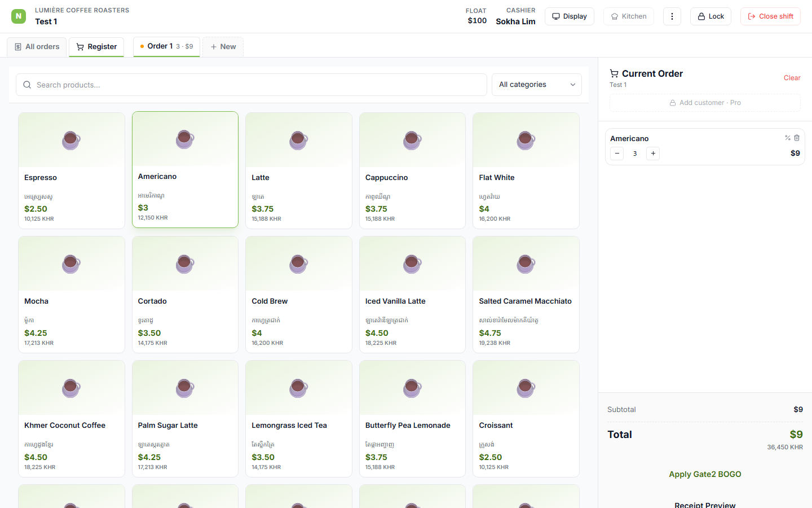The width and height of the screenshot is (812, 508).
Task: Add Iced Vanilla Latte product
Action: pyautogui.click(x=412, y=295)
